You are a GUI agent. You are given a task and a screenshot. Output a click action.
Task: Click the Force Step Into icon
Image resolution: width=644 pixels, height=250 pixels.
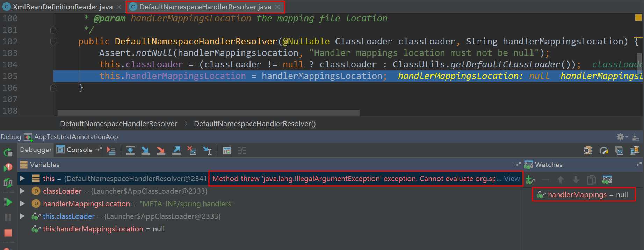point(161,150)
